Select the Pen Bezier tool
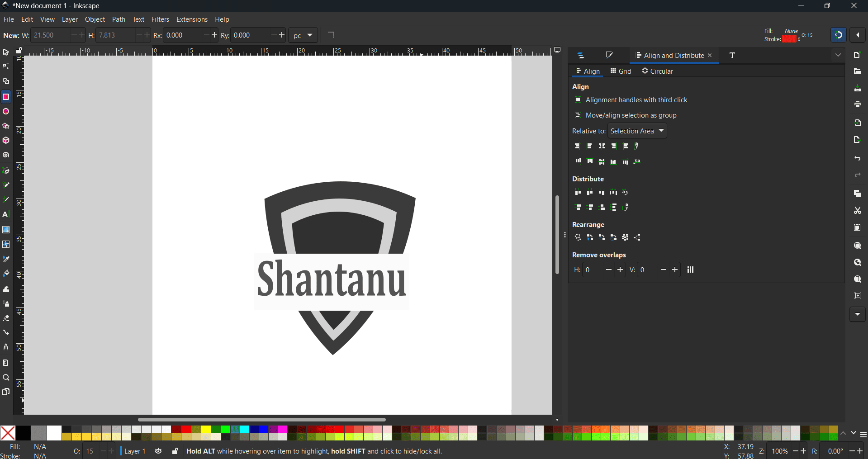The height and width of the screenshot is (459, 868). pyautogui.click(x=6, y=170)
